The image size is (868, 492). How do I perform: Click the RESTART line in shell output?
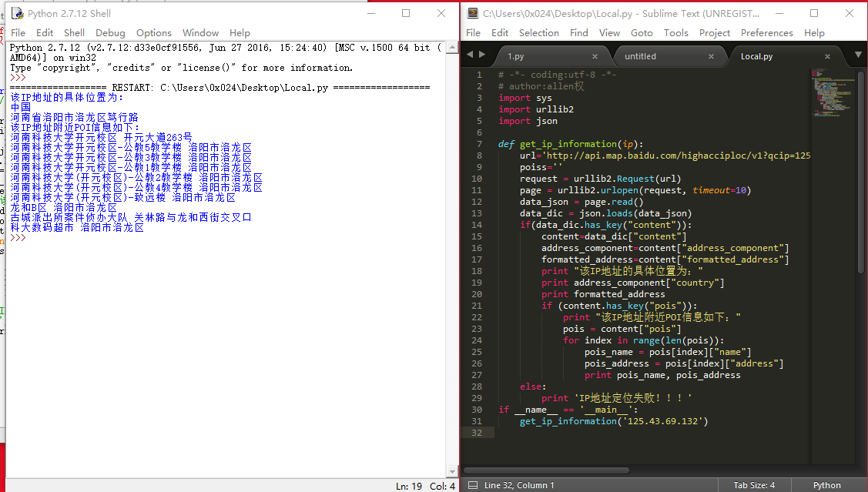pos(220,88)
